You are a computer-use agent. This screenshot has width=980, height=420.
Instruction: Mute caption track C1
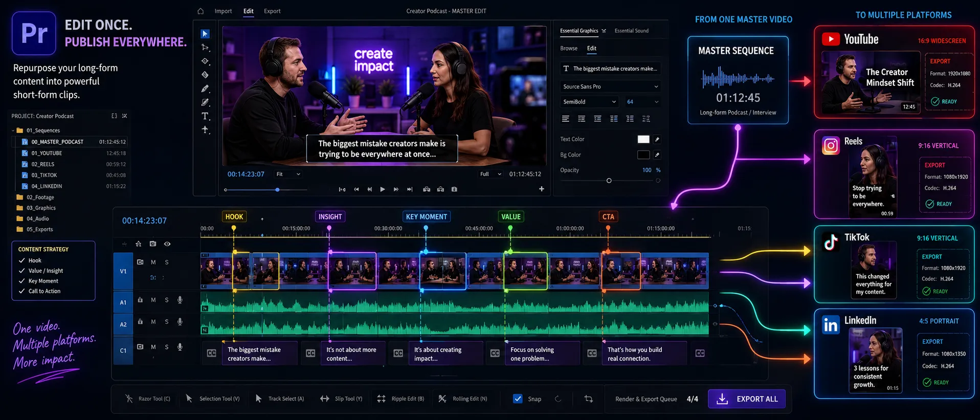pyautogui.click(x=153, y=347)
